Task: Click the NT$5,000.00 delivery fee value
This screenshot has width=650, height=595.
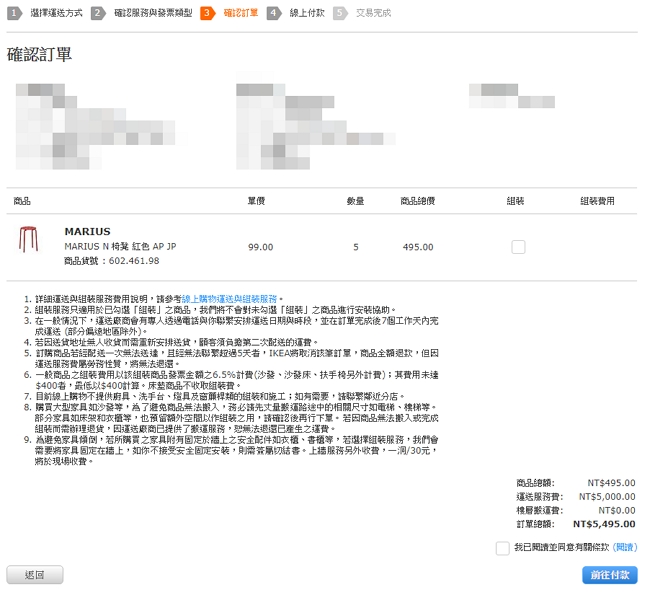Action: coord(607,497)
